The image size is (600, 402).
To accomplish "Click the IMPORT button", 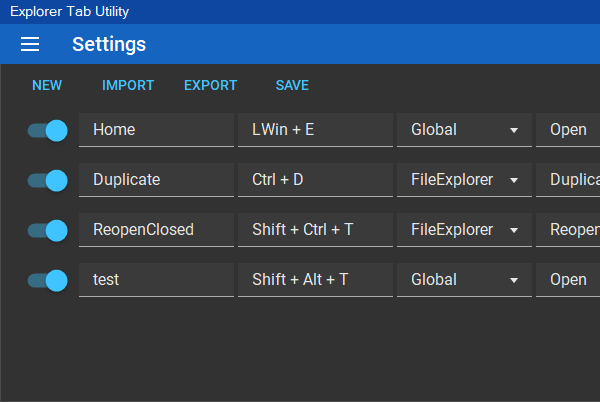I will coord(128,85).
